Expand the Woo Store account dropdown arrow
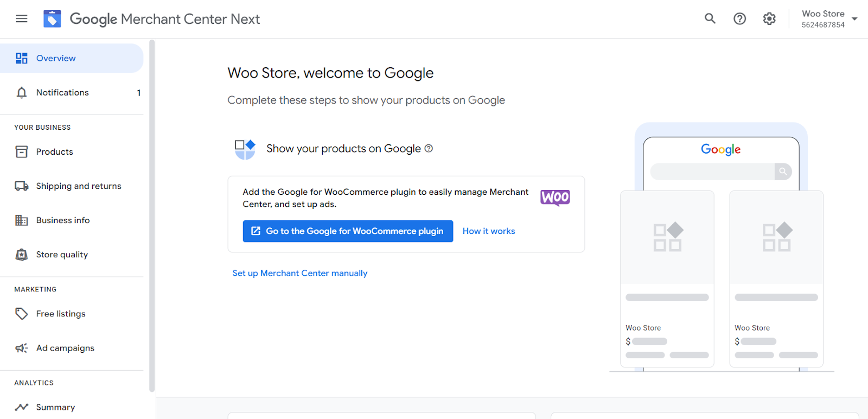 (854, 19)
